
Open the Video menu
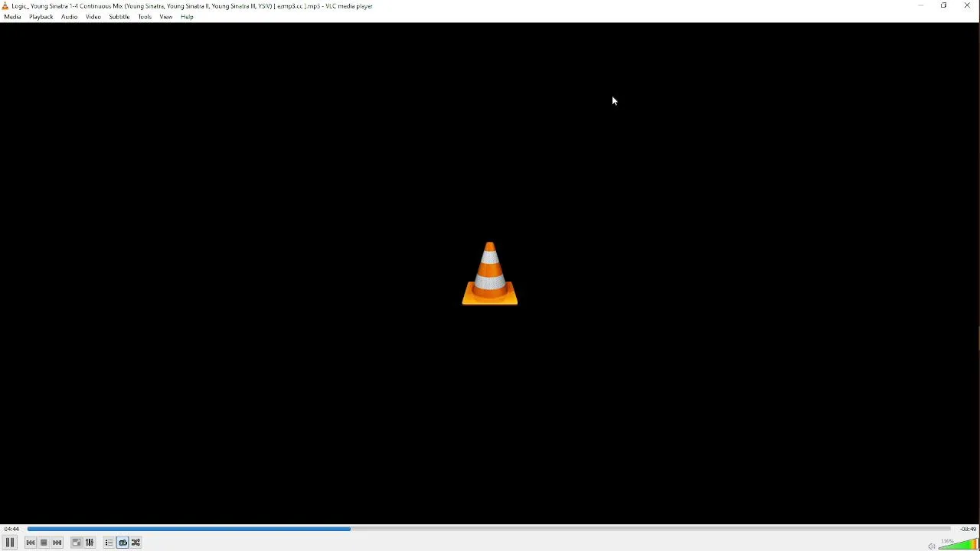coord(93,17)
